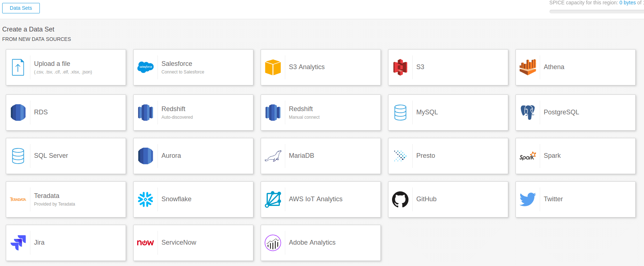The height and width of the screenshot is (266, 644).
Task: Open the AWS IoT Analytics label
Action: 316,199
